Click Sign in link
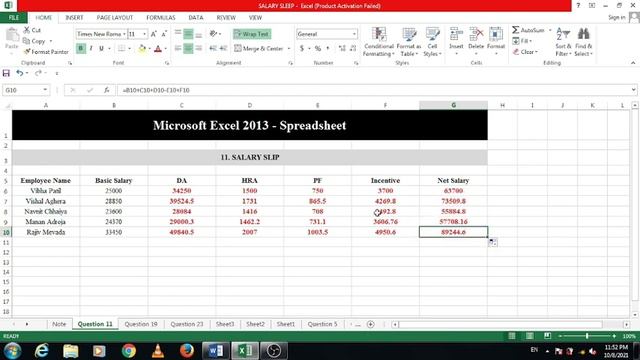 (x=616, y=18)
